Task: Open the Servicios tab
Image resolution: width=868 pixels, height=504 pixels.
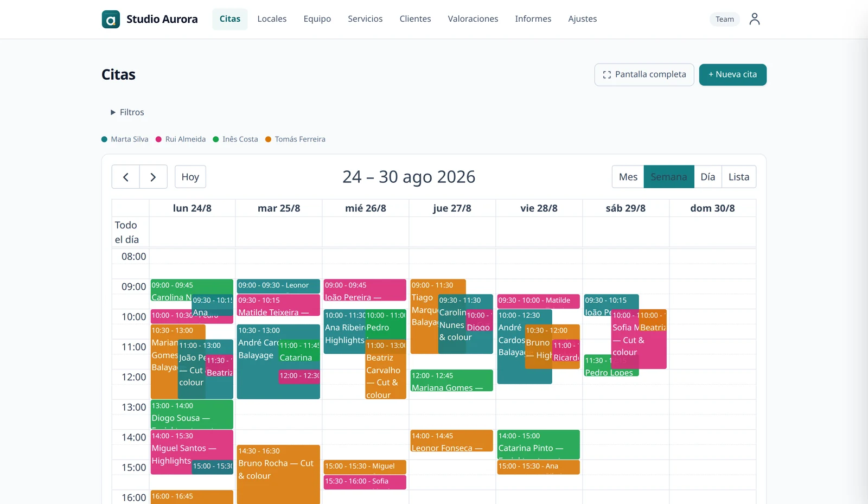Action: coord(365,19)
